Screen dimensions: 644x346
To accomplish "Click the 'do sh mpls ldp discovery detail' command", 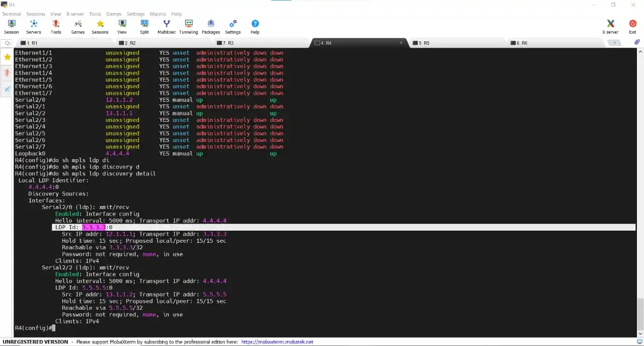I will click(104, 174).
